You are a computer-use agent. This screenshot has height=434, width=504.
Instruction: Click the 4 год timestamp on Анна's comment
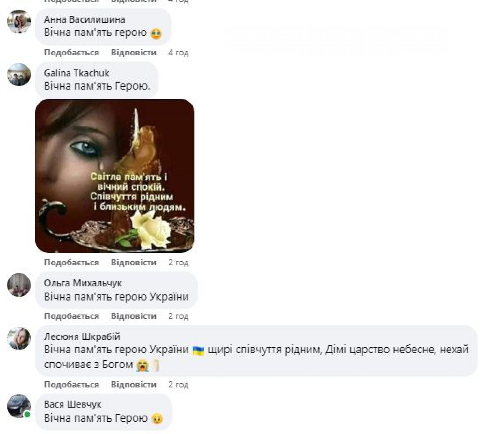(178, 53)
